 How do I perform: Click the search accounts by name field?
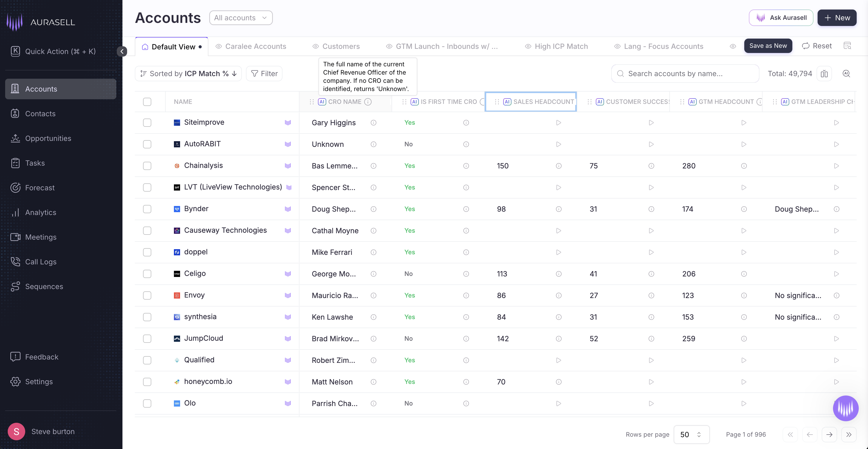coord(686,74)
